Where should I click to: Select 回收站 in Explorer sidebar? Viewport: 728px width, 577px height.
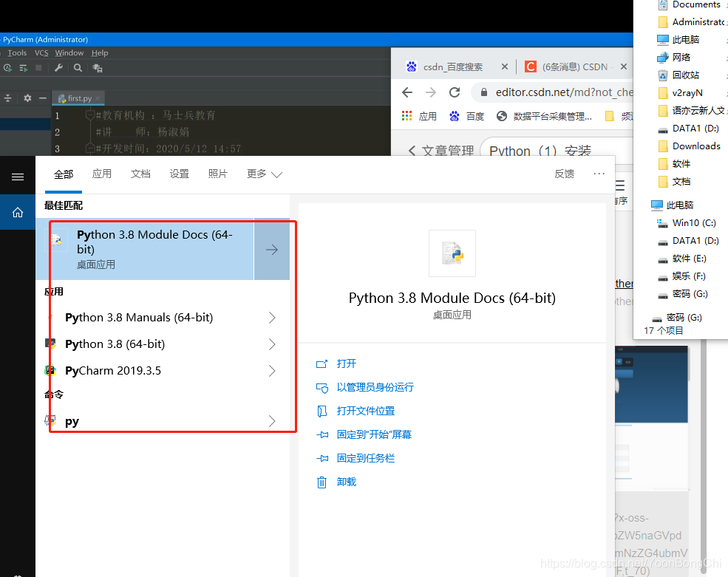[x=678, y=75]
